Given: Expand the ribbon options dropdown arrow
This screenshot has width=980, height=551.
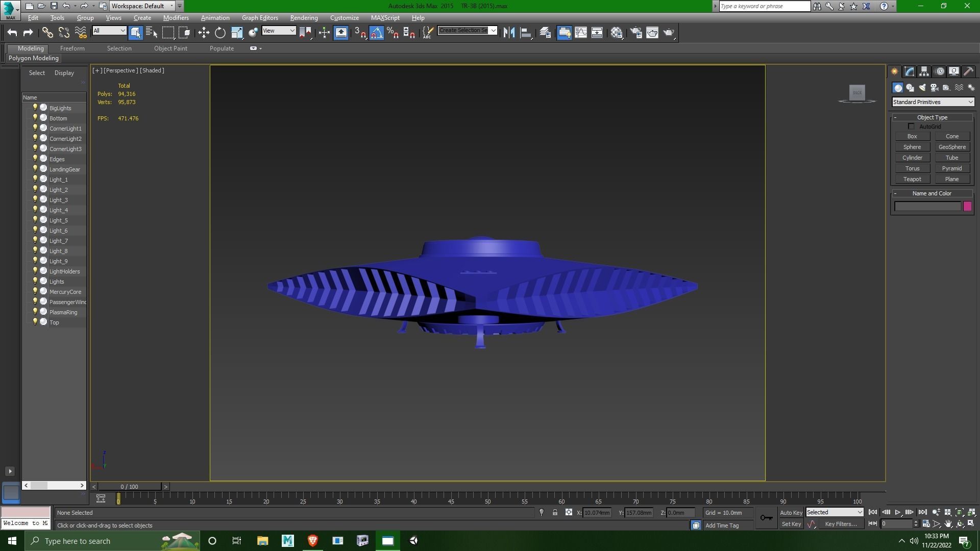Looking at the screenshot, I should pos(260,48).
